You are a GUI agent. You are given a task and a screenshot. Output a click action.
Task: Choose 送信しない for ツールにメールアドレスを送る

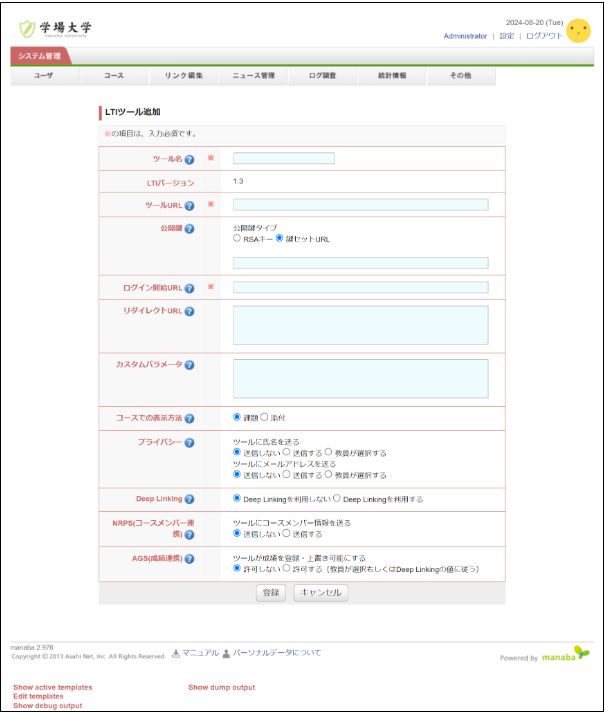click(x=237, y=474)
